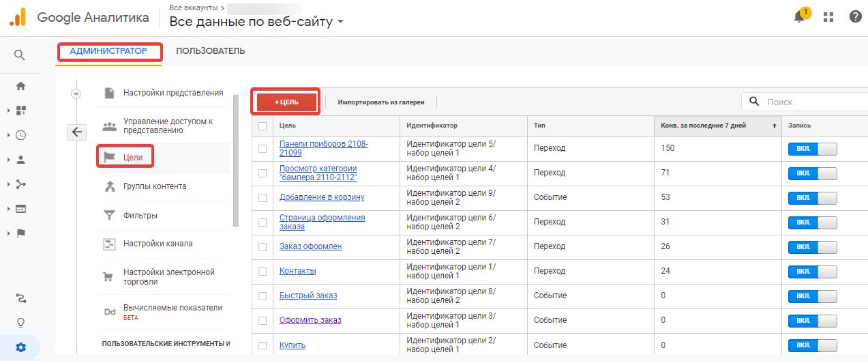Check the box for Добавление в корзину
Image resolution: width=868 pixels, height=361 pixels.
(x=263, y=198)
